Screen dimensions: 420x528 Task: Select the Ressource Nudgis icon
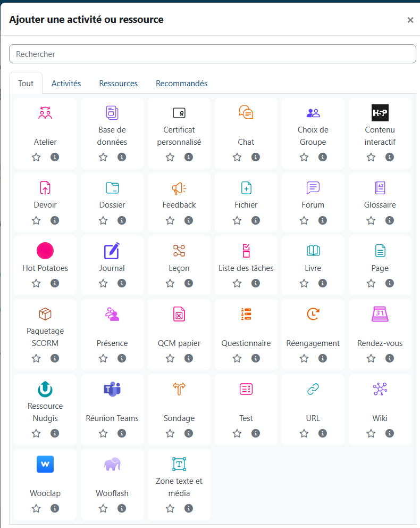(45, 389)
